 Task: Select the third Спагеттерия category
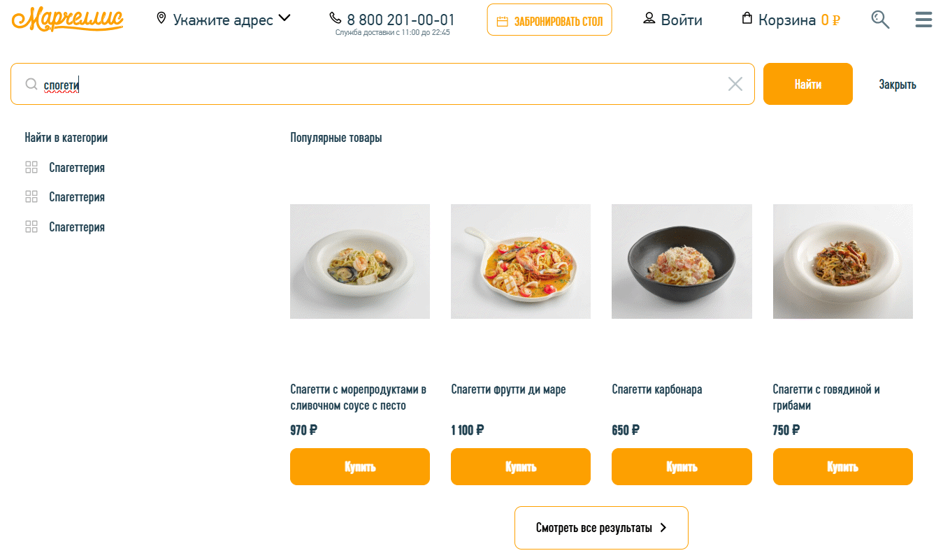click(77, 227)
